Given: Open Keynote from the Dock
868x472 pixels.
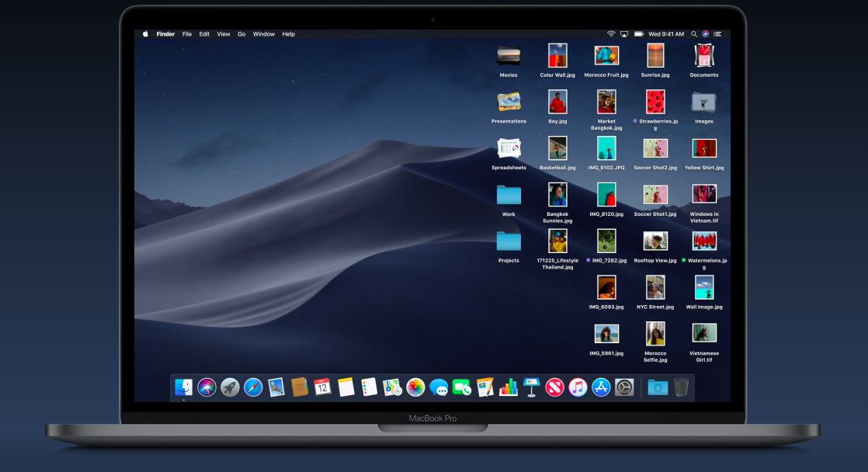Looking at the screenshot, I should pos(533,387).
